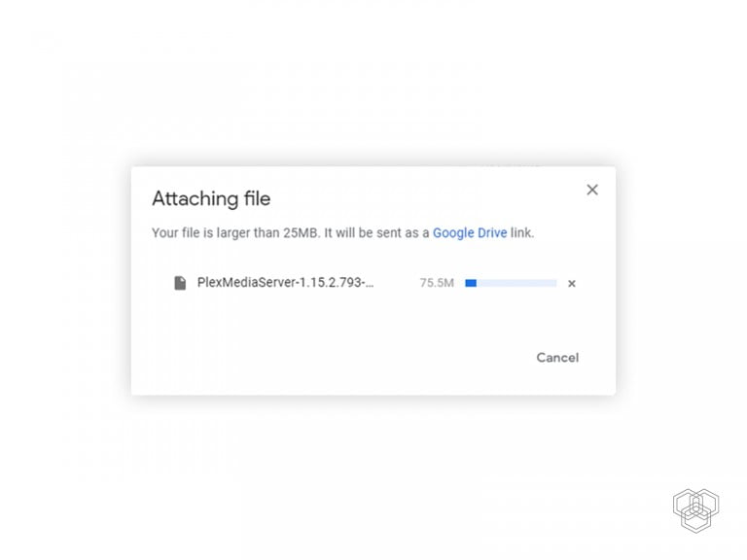
Task: Click the unfilled light part of progress bar
Action: click(516, 283)
